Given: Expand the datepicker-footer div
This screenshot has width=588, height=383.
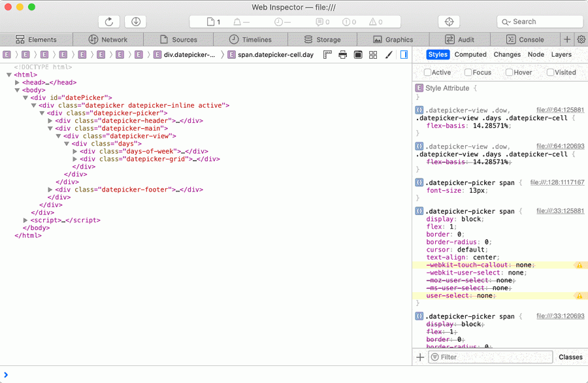Looking at the screenshot, I should (x=50, y=190).
